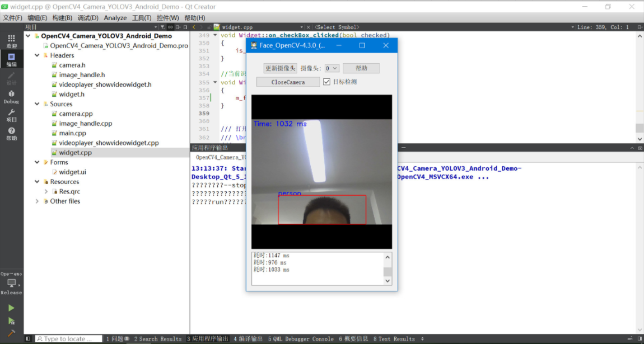
Task: Start debugging with the debug run icon
Action: pos(11,322)
